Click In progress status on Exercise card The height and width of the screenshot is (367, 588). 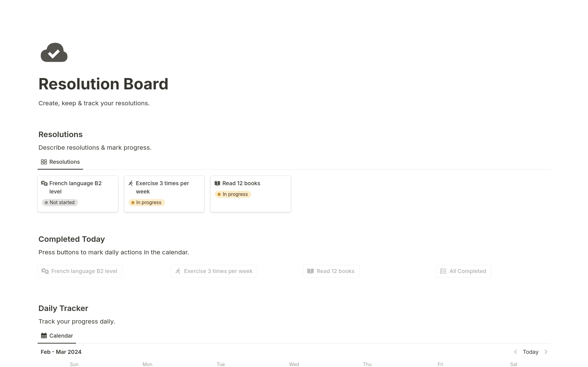click(147, 203)
